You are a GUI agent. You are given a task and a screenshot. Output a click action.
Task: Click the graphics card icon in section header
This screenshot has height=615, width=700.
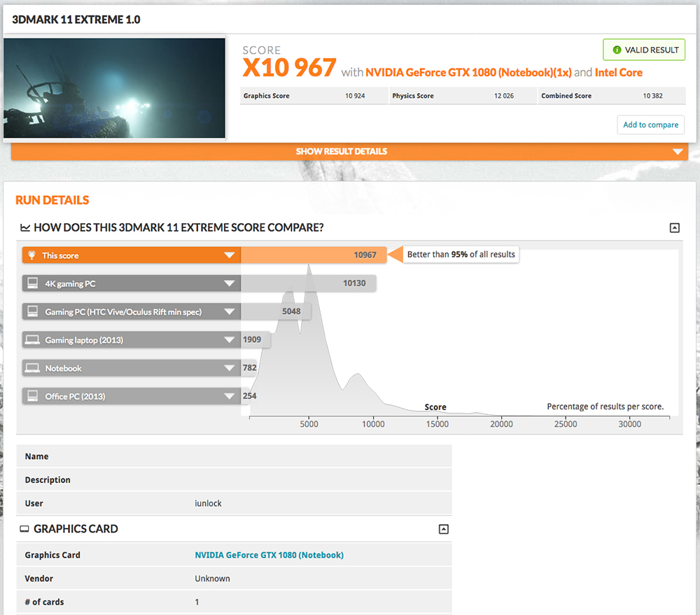click(24, 529)
